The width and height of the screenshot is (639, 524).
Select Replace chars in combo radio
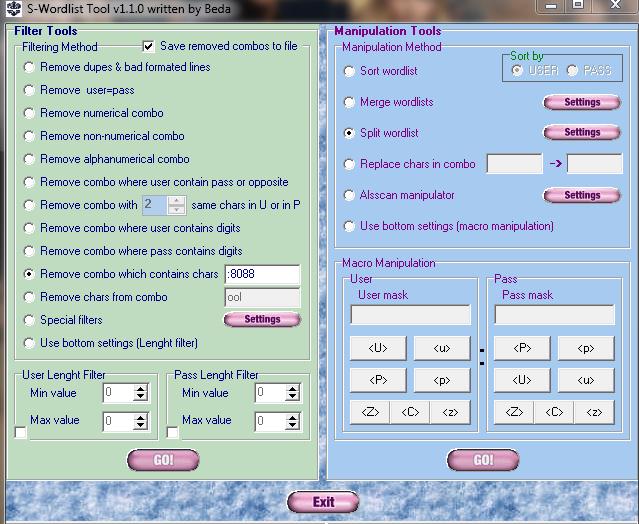point(349,164)
